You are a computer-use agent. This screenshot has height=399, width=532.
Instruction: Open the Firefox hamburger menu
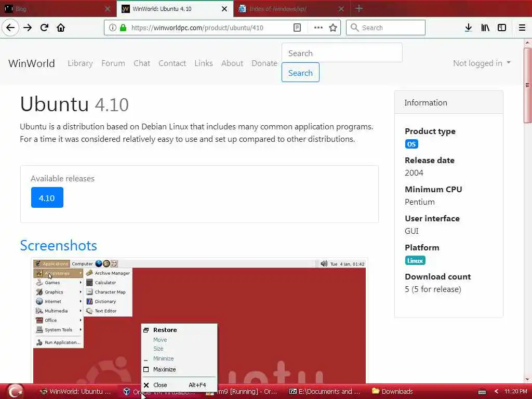[522, 28]
